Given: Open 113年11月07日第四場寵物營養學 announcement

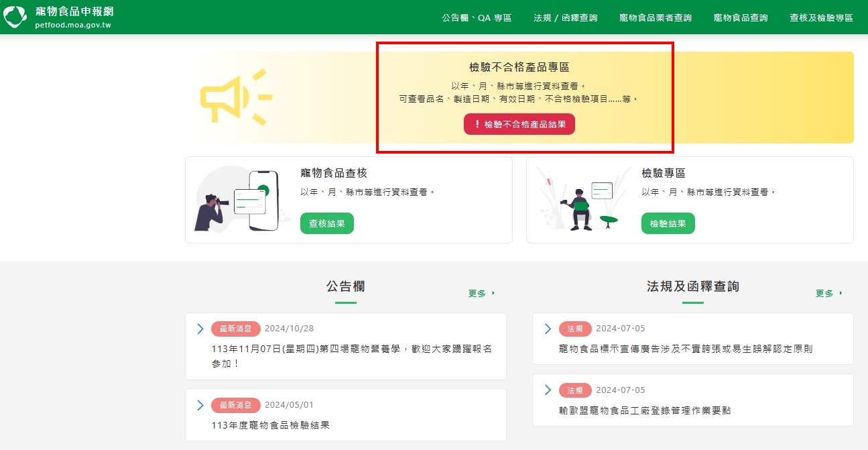Looking at the screenshot, I should 351,355.
